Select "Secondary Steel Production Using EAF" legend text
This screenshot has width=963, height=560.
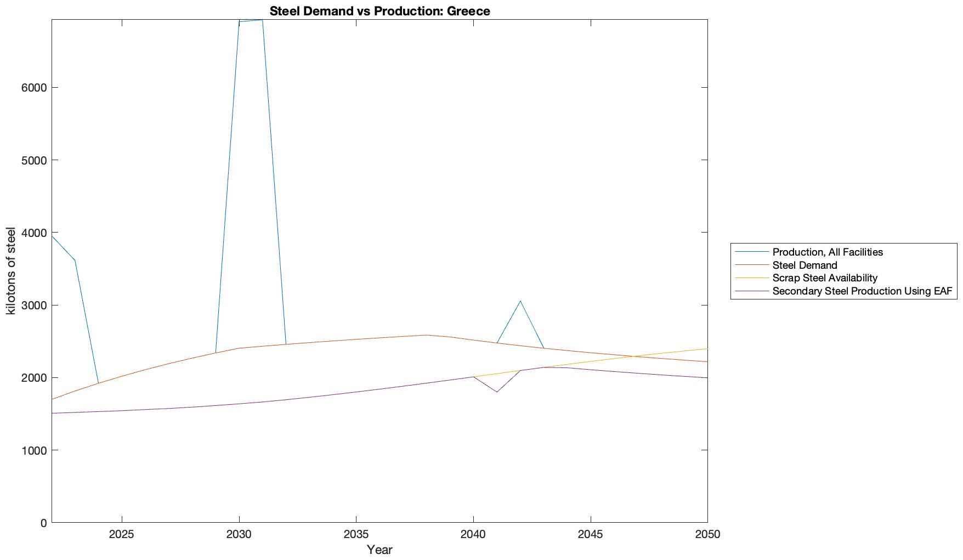862,291
